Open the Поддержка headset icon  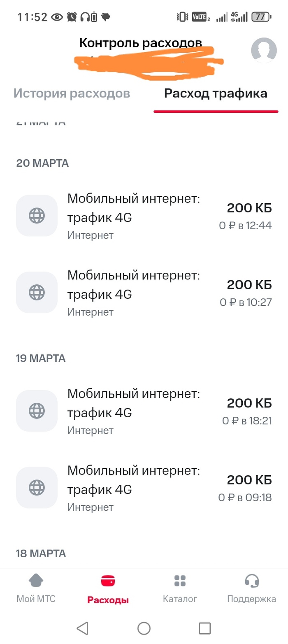pyautogui.click(x=251, y=581)
